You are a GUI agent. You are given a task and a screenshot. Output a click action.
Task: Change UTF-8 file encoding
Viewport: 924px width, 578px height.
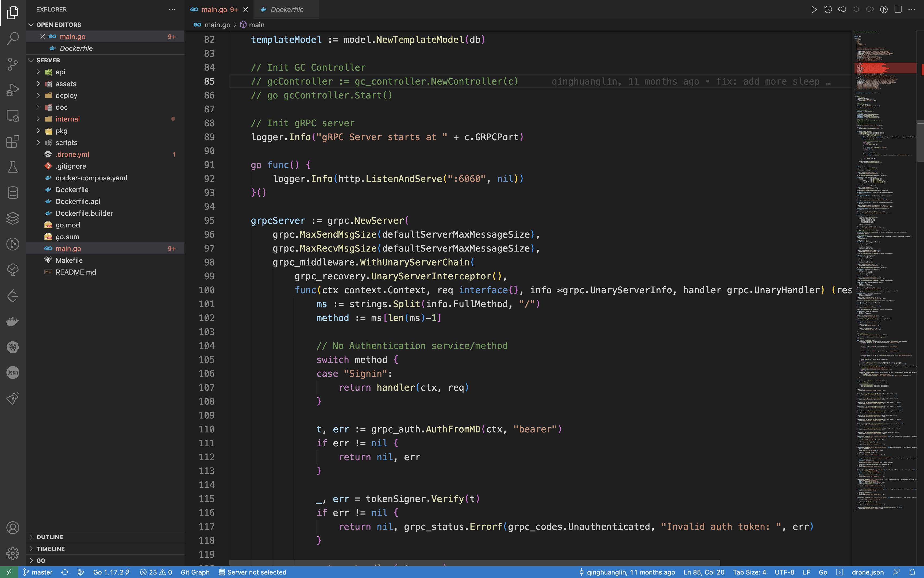(x=784, y=572)
